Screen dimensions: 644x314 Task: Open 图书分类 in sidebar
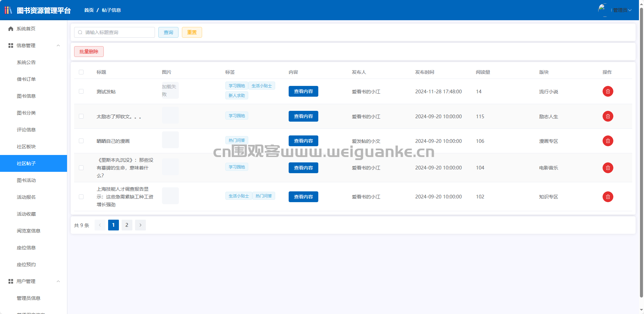point(33,113)
